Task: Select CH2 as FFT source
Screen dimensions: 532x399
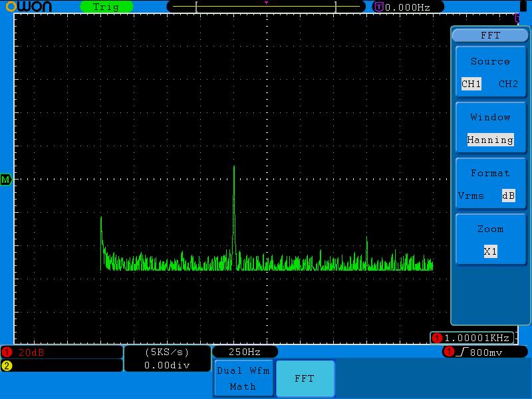Action: [x=508, y=84]
